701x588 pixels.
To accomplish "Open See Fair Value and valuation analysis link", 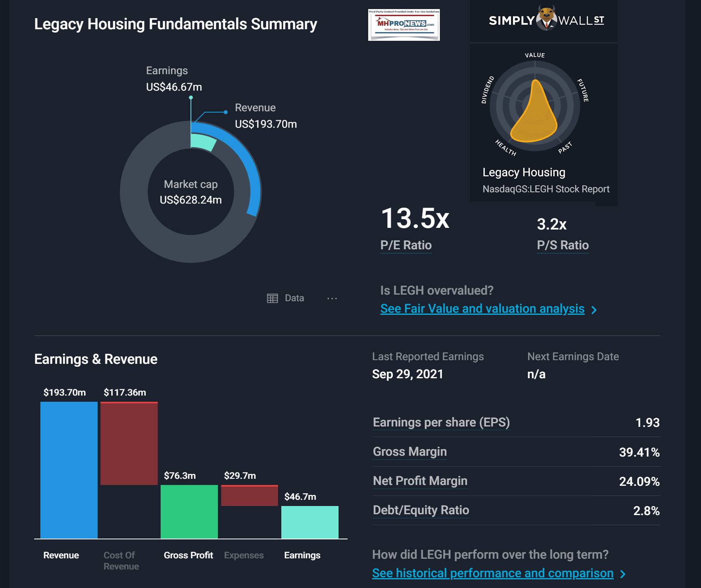I will pyautogui.click(x=482, y=309).
